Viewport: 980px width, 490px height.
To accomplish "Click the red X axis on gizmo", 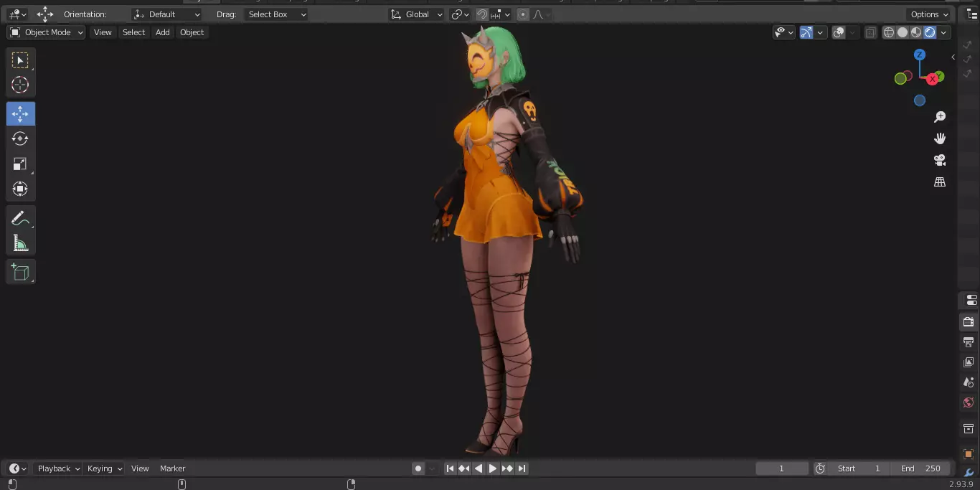I will point(933,79).
